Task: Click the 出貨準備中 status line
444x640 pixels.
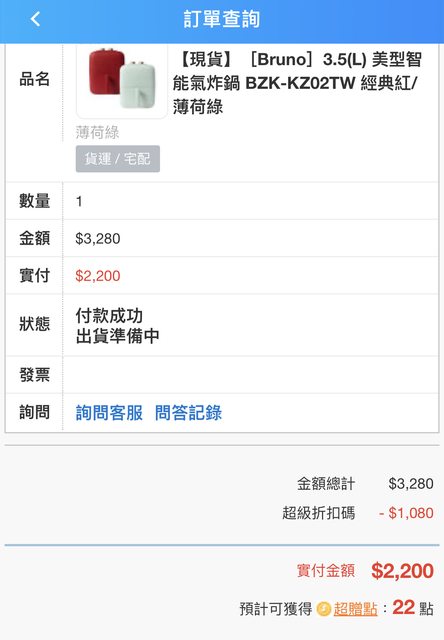Action: [x=118, y=336]
